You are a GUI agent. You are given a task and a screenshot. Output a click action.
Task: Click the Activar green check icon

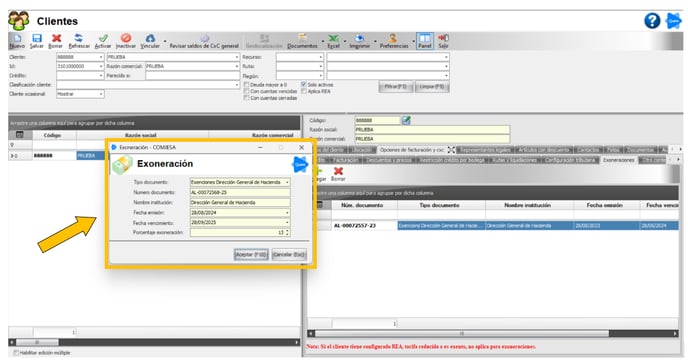(103, 38)
